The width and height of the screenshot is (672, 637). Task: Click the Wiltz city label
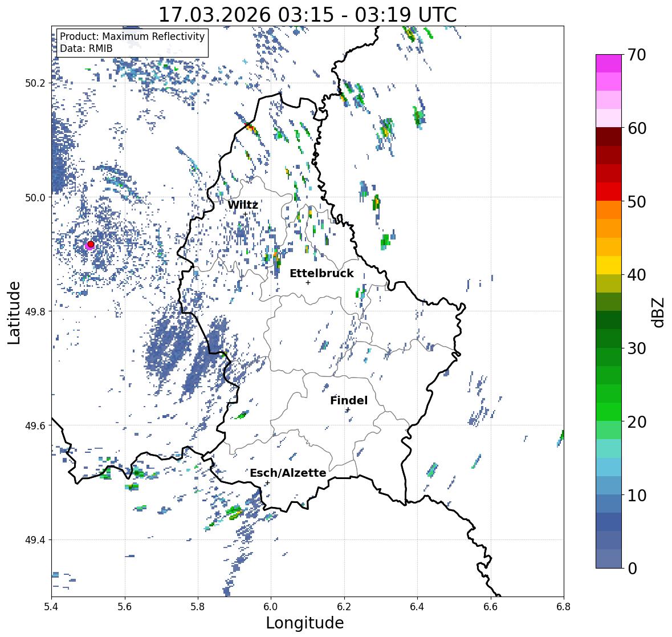tap(243, 205)
